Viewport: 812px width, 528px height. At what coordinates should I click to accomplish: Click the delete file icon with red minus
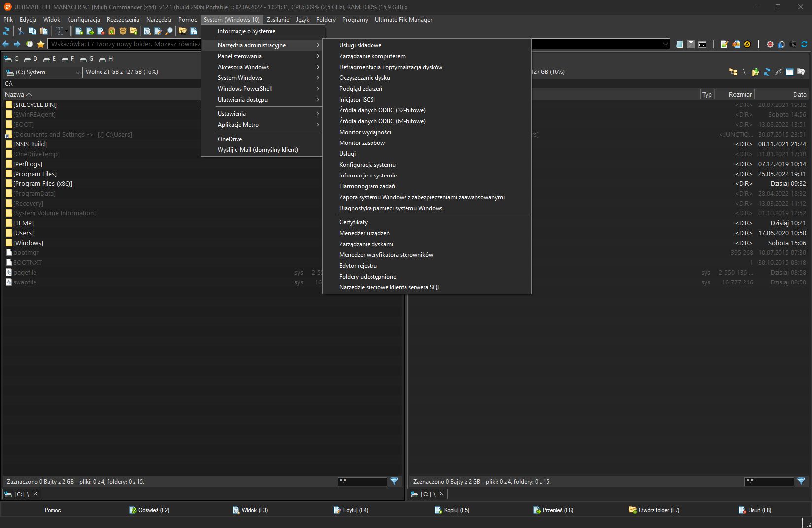[101, 31]
